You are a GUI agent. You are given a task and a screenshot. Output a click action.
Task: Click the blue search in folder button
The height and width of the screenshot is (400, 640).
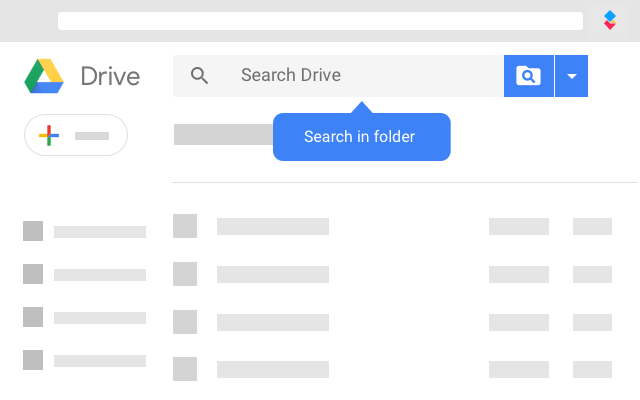pos(529,76)
